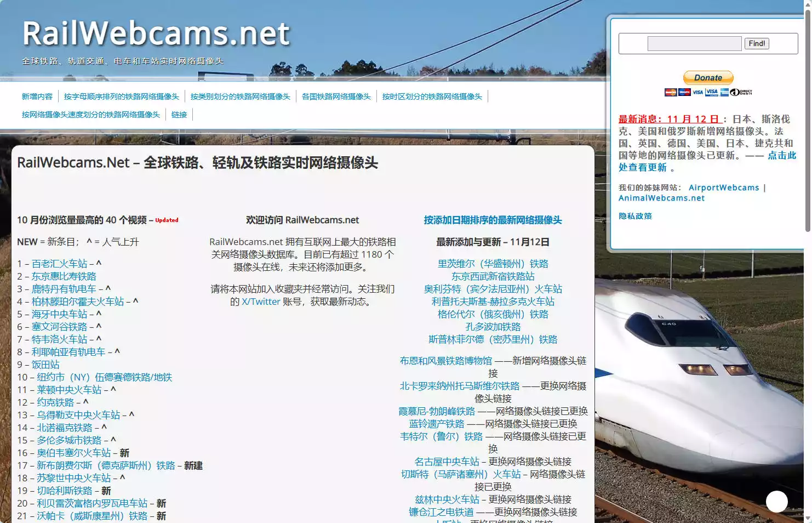Screen dimensions: 812x523
Task: Click the Find! search button
Action: [757, 44]
